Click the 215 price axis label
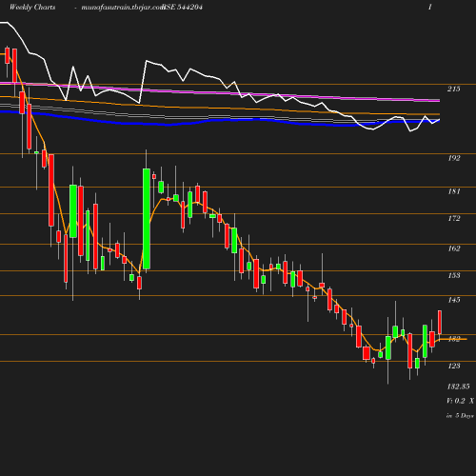Screen dimensions: 476x476 (454, 89)
